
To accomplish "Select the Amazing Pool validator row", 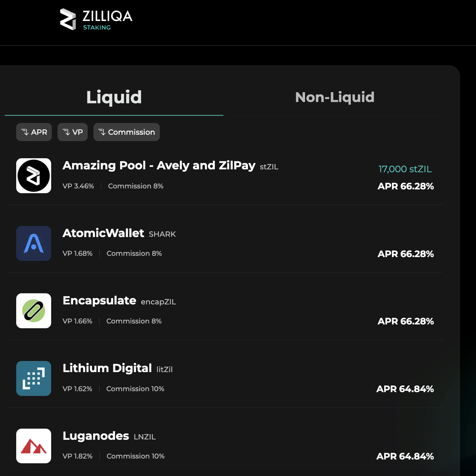I will [x=222, y=176].
